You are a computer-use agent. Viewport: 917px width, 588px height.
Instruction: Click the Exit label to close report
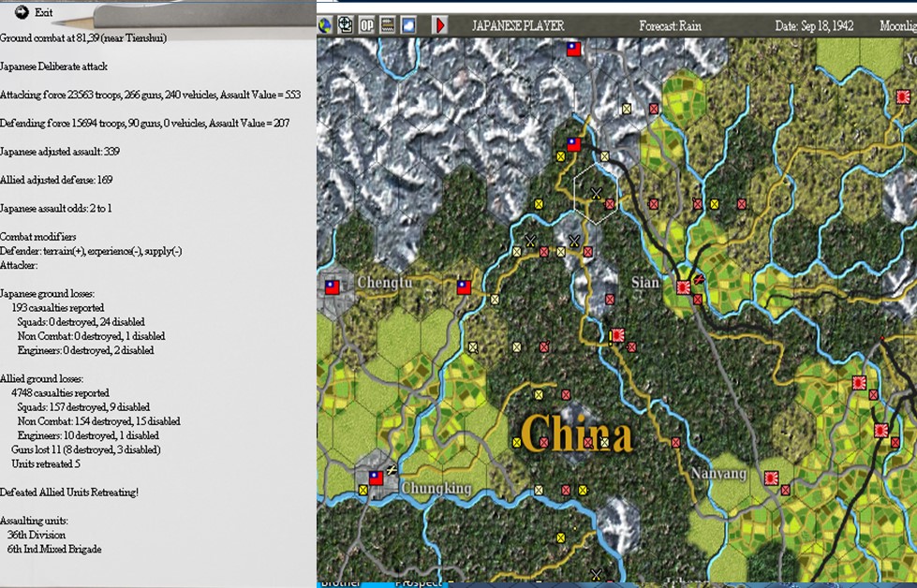[44, 12]
